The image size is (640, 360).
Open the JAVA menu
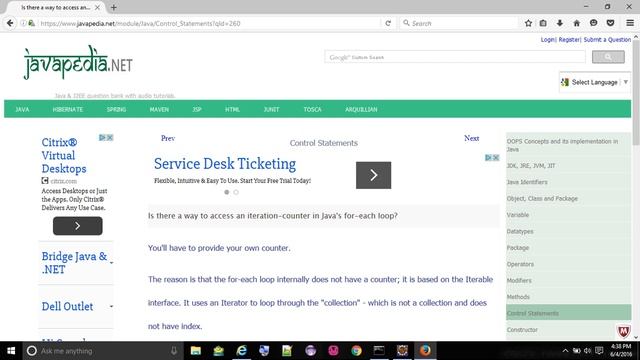coord(22,109)
